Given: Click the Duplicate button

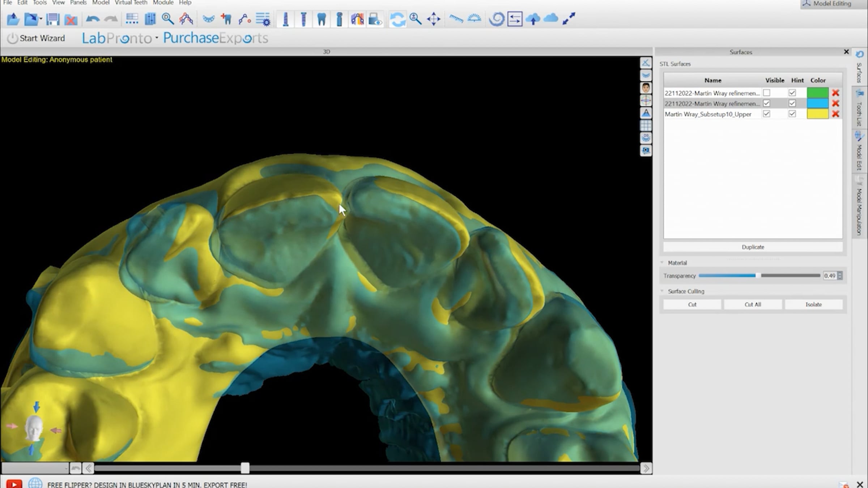Looking at the screenshot, I should point(753,247).
